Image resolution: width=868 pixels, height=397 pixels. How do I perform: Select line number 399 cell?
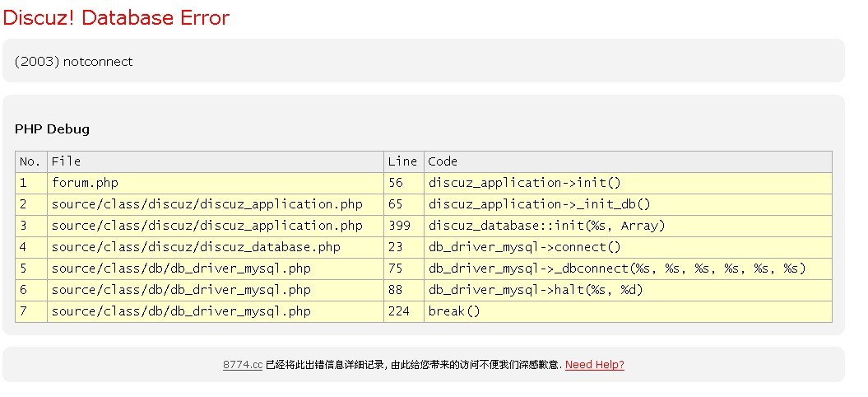(403, 227)
